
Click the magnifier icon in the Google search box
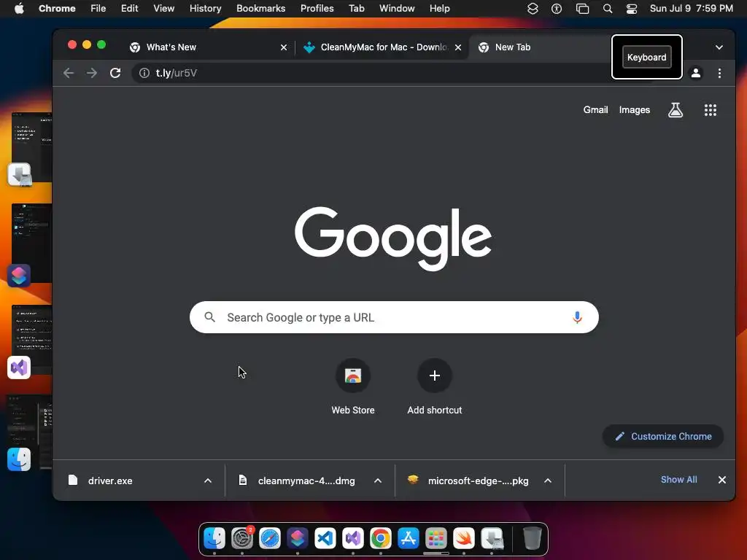209,317
